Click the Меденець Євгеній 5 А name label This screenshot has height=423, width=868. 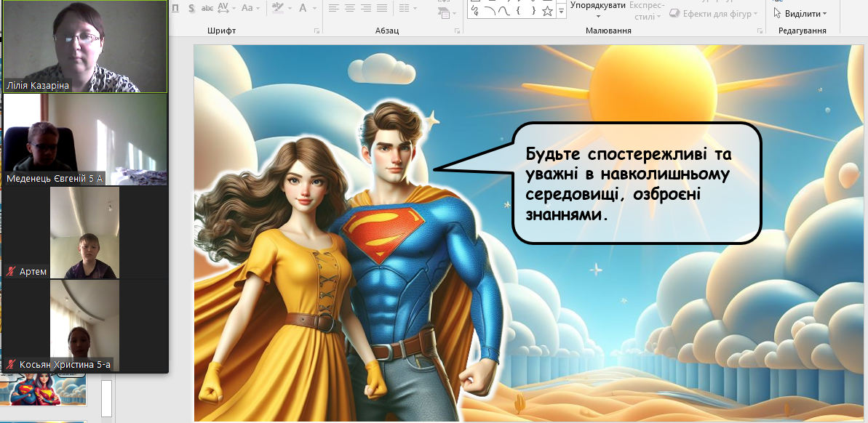(55, 179)
